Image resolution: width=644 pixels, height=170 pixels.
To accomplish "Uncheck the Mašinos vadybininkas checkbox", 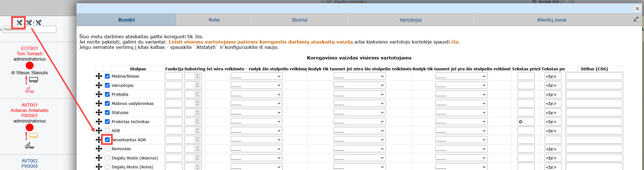I will tap(107, 103).
